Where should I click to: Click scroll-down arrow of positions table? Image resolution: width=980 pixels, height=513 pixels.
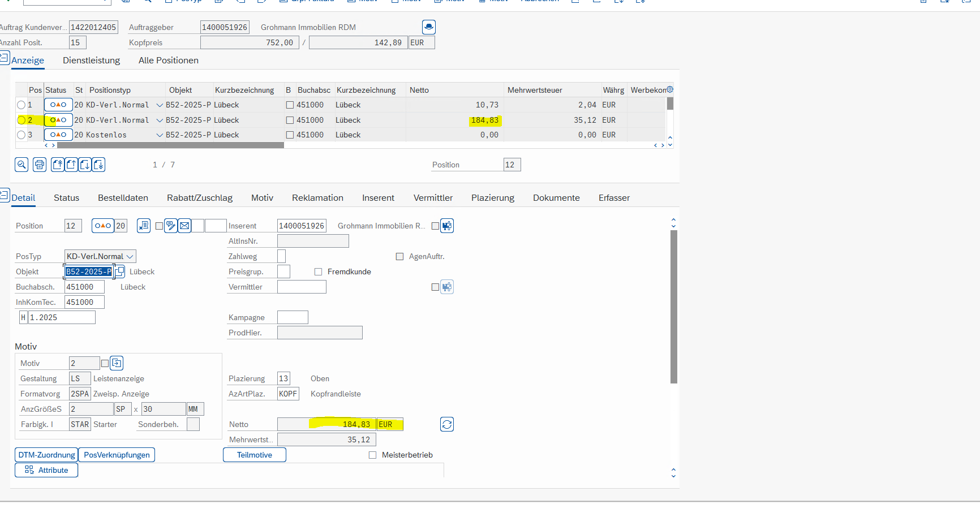pos(670,145)
